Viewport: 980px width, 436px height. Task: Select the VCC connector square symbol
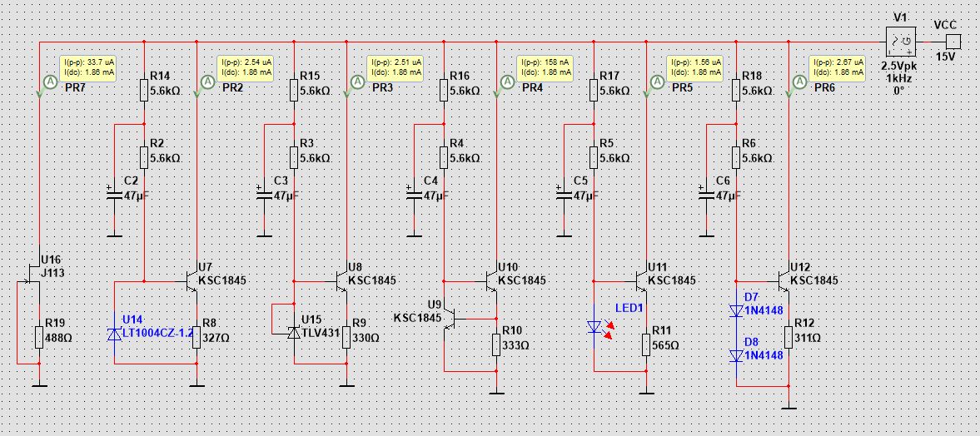(x=953, y=42)
